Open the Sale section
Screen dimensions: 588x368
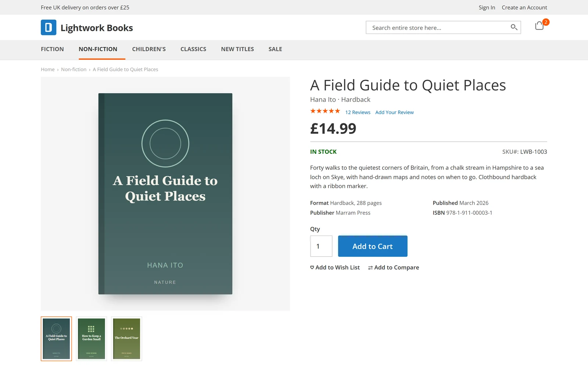tap(275, 49)
